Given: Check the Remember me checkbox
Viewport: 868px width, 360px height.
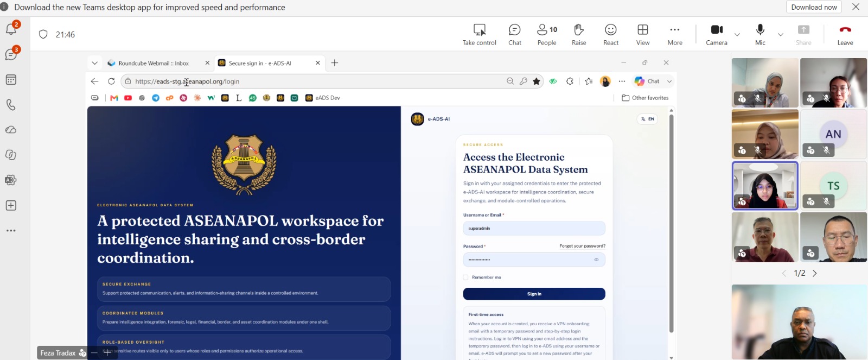Looking at the screenshot, I should (x=465, y=277).
